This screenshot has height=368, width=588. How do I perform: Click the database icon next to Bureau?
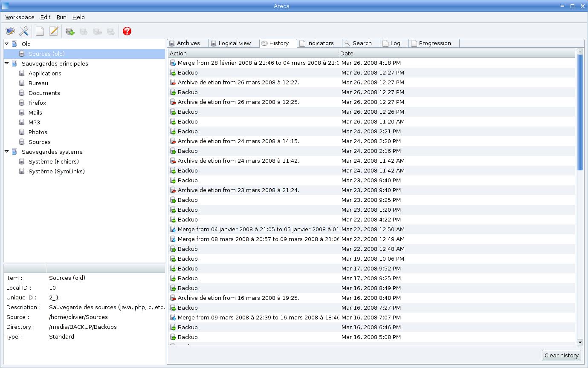tap(22, 83)
